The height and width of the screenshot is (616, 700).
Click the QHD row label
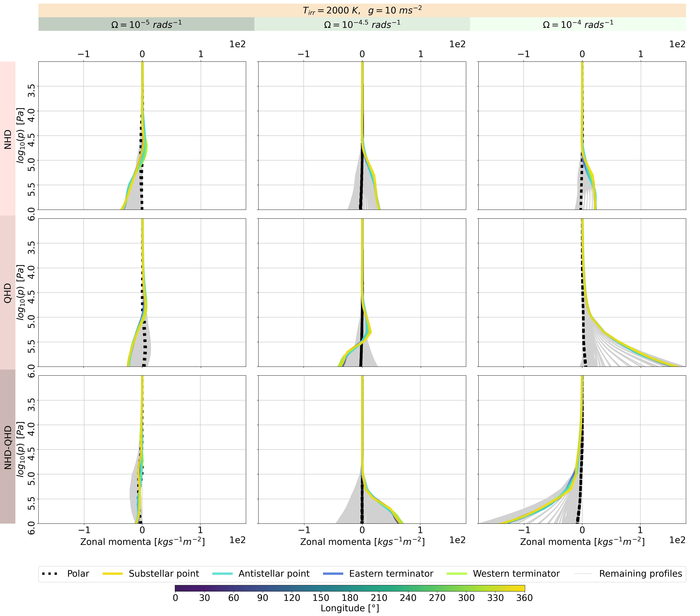pos(8,293)
